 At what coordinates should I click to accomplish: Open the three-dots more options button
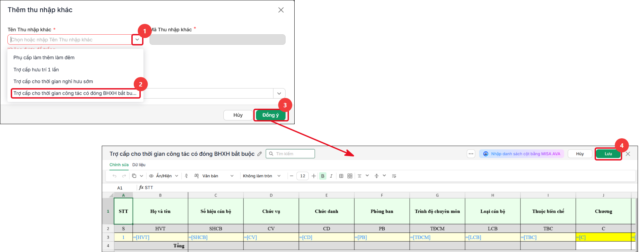471,154
